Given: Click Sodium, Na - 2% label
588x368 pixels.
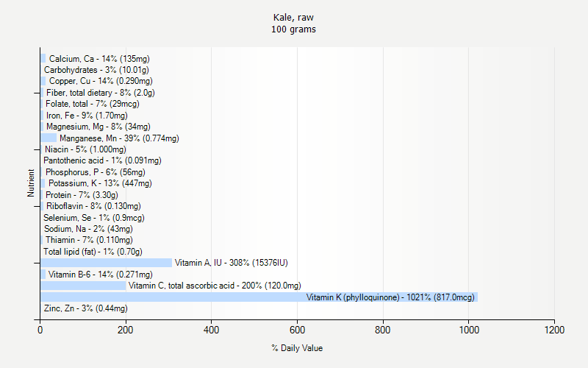Looking at the screenshot, I should point(88,229).
